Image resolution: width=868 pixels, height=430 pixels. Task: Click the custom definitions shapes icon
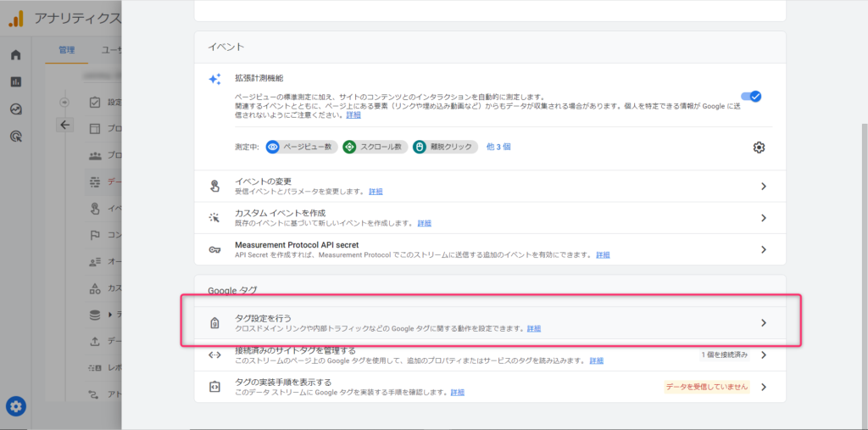(95, 288)
